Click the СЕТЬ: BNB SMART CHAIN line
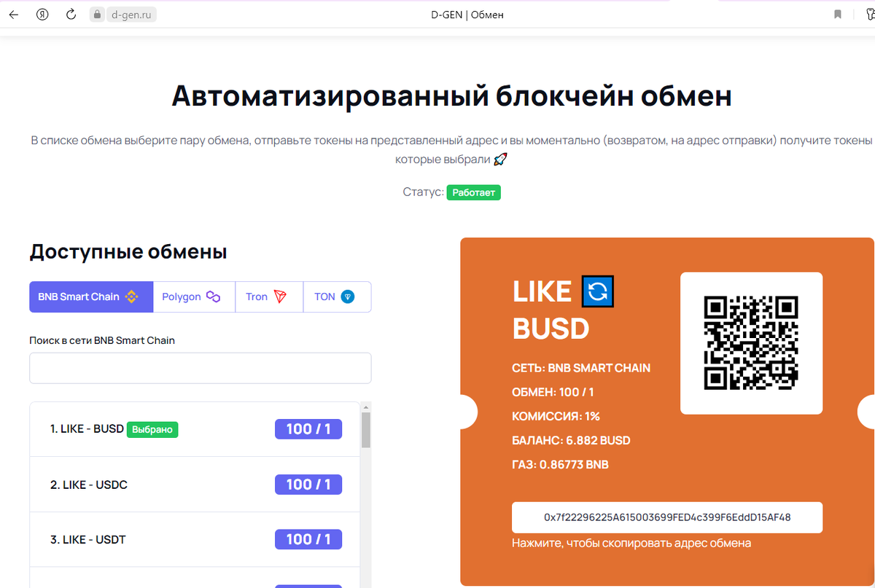The width and height of the screenshot is (875, 588). (x=581, y=369)
